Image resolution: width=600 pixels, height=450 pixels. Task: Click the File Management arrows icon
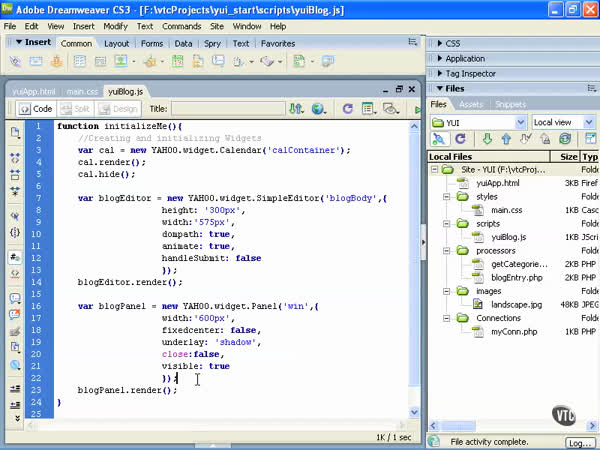(x=294, y=108)
